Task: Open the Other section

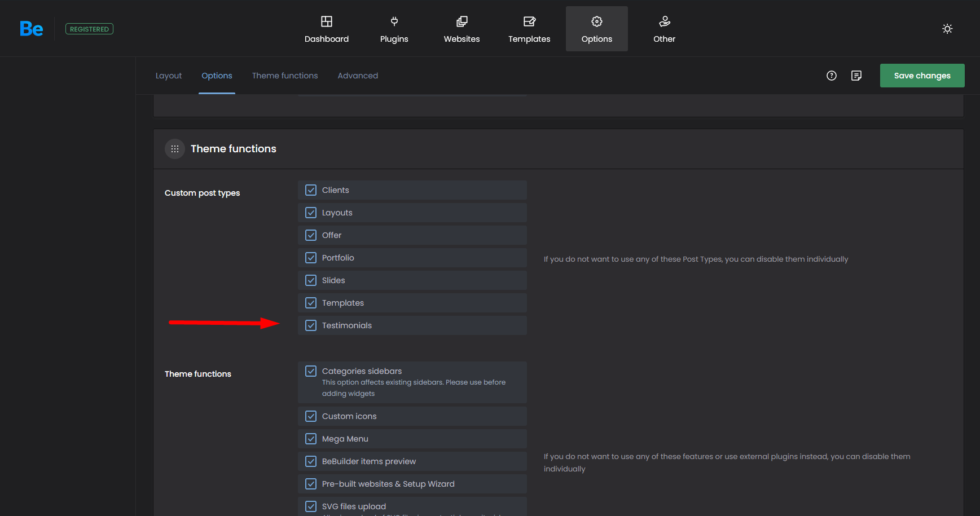Action: click(x=665, y=29)
